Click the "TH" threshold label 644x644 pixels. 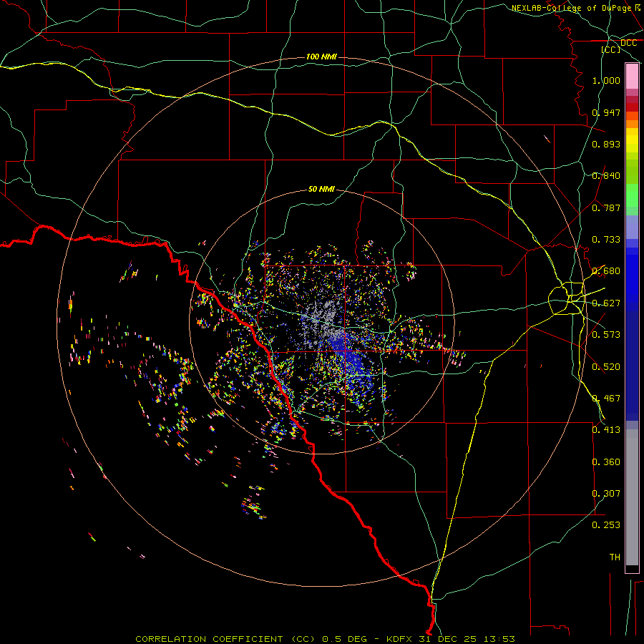click(615, 557)
